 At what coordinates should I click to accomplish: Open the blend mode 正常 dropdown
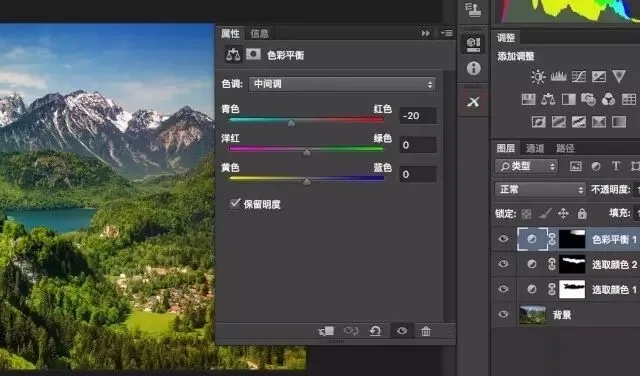540,189
